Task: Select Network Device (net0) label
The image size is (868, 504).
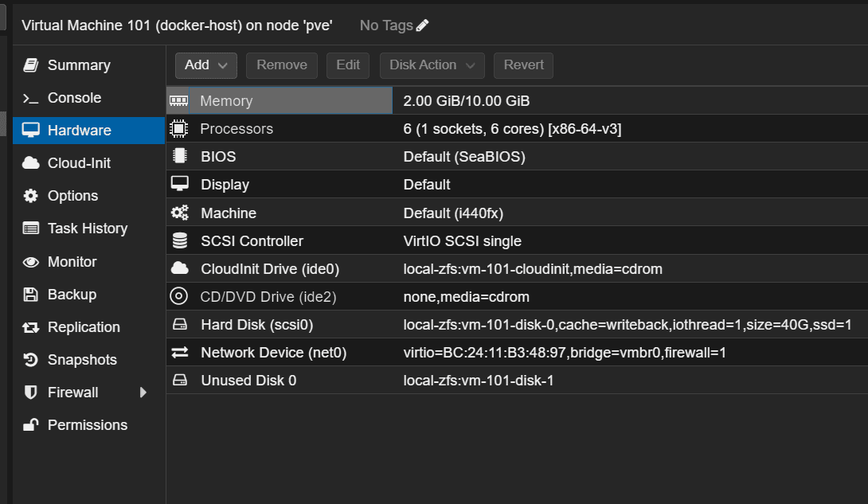Action: click(x=273, y=353)
